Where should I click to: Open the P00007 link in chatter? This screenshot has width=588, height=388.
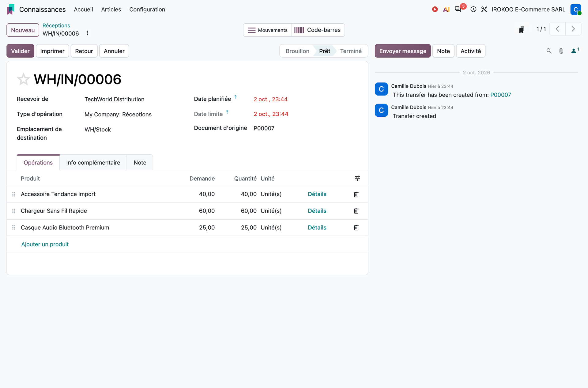[501, 95]
